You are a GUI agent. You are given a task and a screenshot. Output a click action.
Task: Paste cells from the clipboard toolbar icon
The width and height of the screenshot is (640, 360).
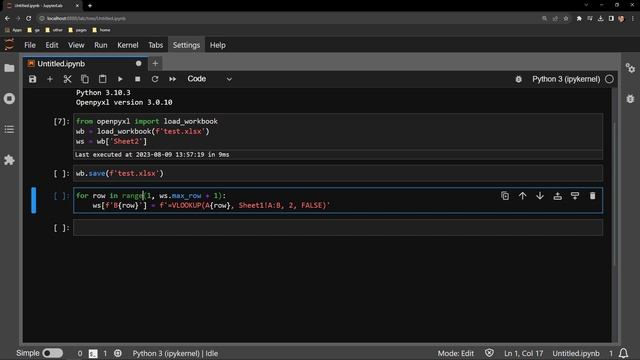click(102, 79)
